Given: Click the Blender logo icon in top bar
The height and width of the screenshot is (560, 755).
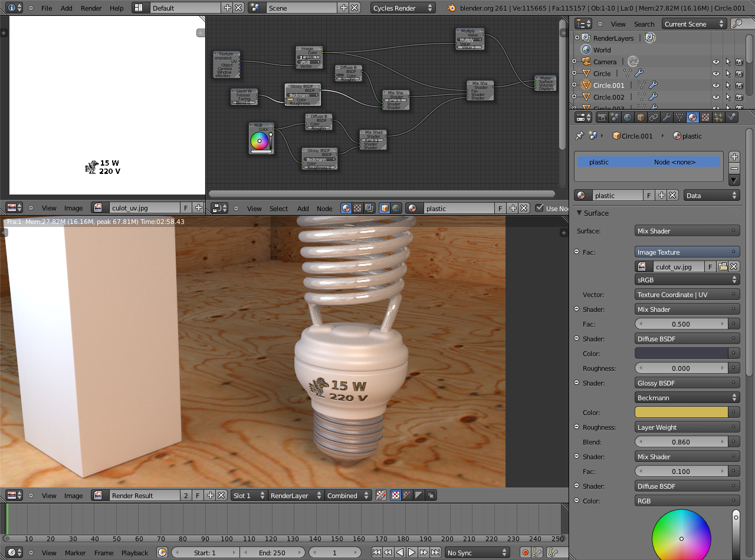Looking at the screenshot, I should [451, 8].
